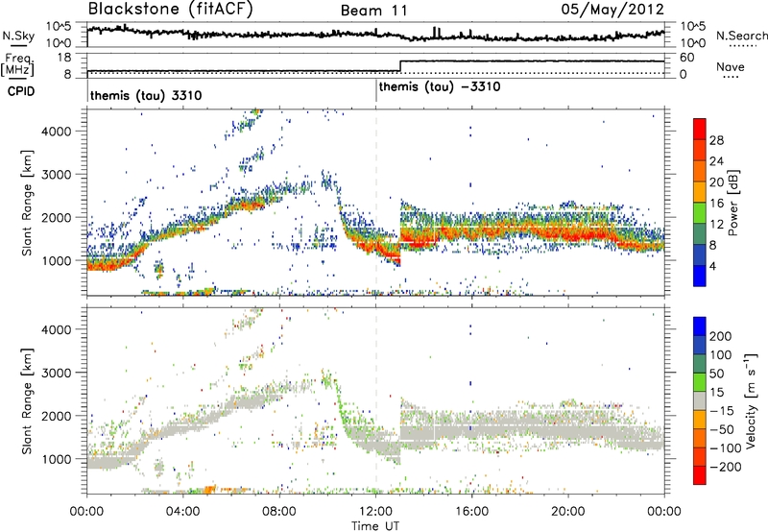
Task: Select the Velocity colorbar segment between 50 and 100
Action: click(700, 364)
